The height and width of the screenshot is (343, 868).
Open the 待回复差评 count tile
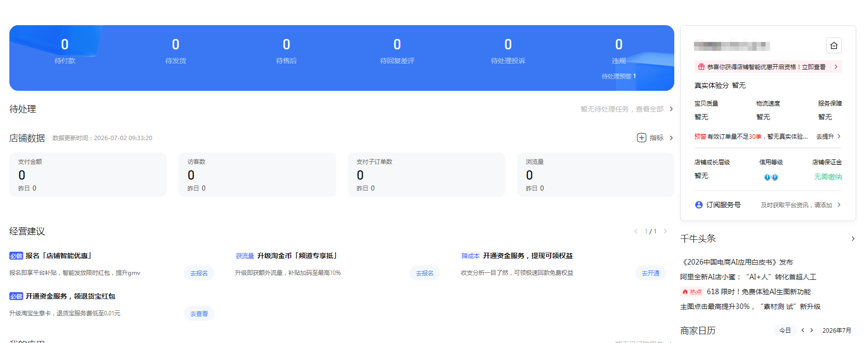click(x=397, y=51)
